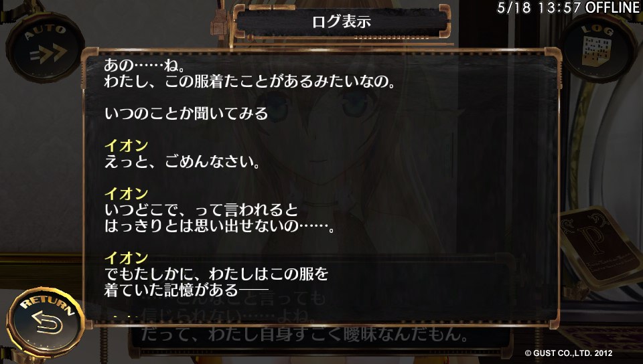This screenshot has height=364, width=643.
Task: Click third イオン speaker name
Action: 126,258
